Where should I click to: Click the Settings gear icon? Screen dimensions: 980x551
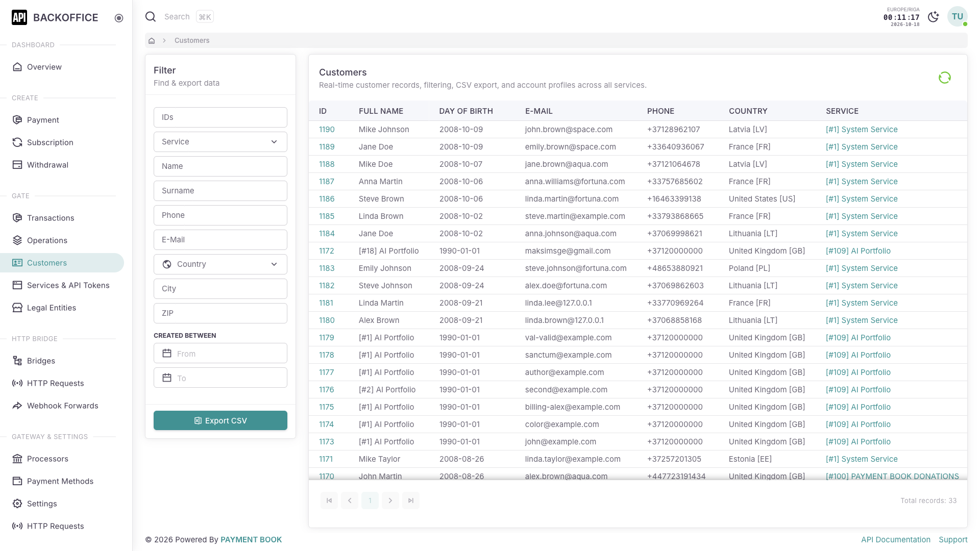click(17, 504)
